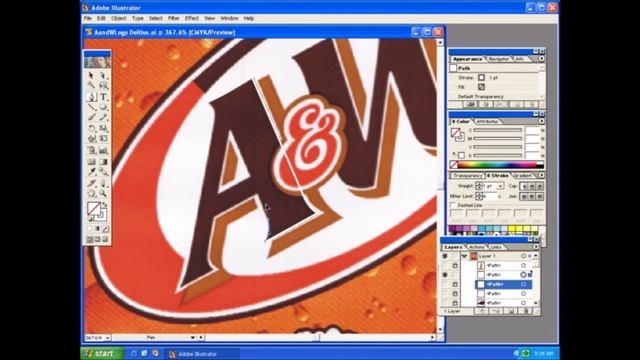Select the Blend tool

coord(103,172)
